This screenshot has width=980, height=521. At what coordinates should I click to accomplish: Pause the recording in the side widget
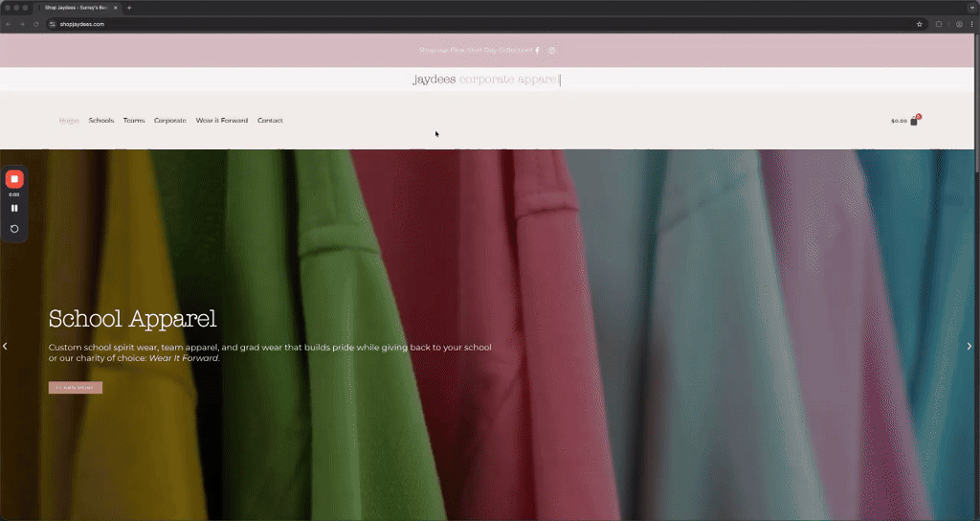click(x=14, y=208)
